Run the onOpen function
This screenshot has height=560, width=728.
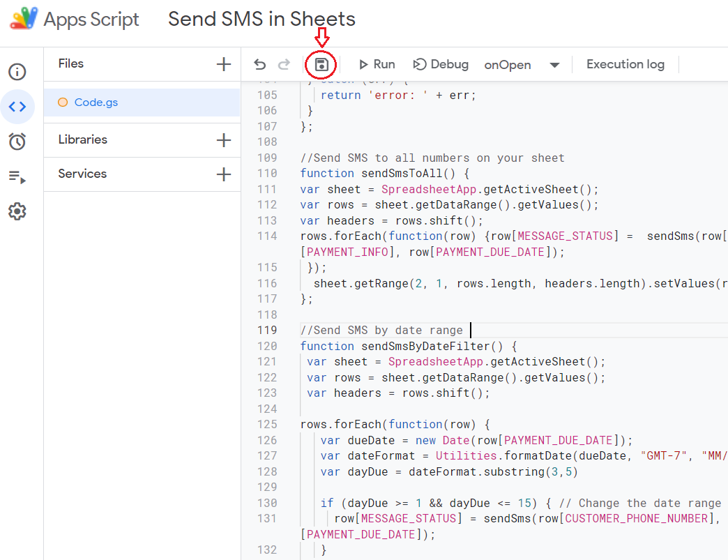pyautogui.click(x=377, y=64)
